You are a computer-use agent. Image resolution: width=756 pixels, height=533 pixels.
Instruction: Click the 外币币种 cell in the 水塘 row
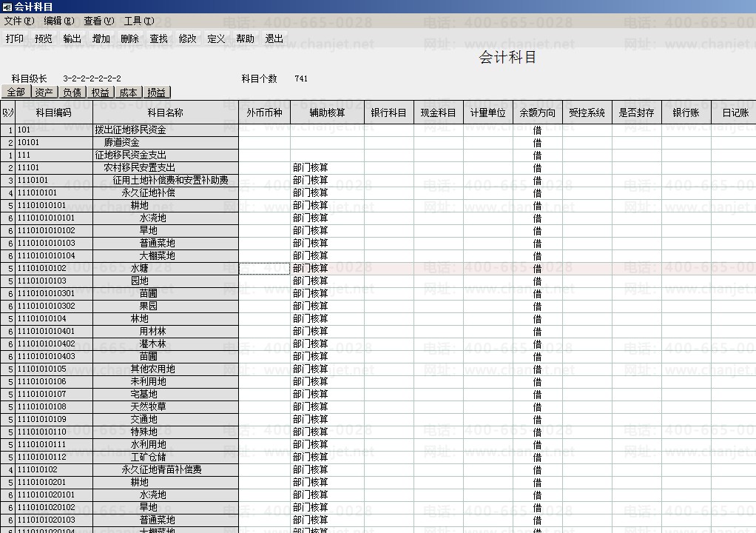point(264,268)
